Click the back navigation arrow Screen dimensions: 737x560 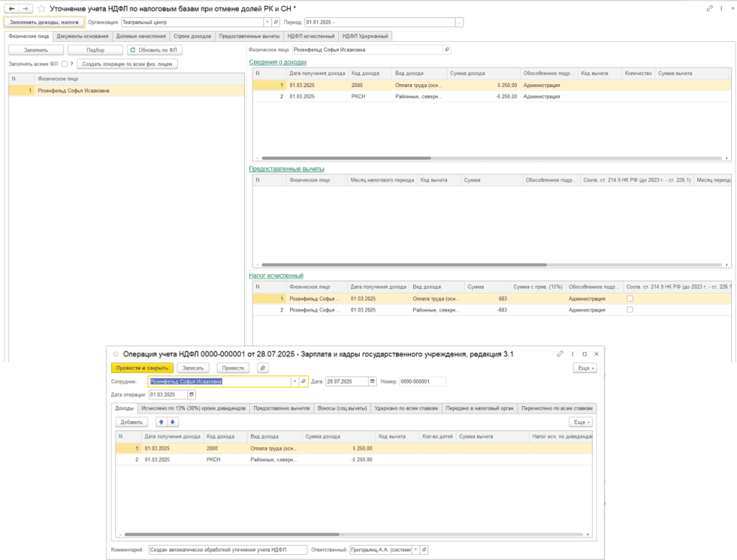point(11,9)
